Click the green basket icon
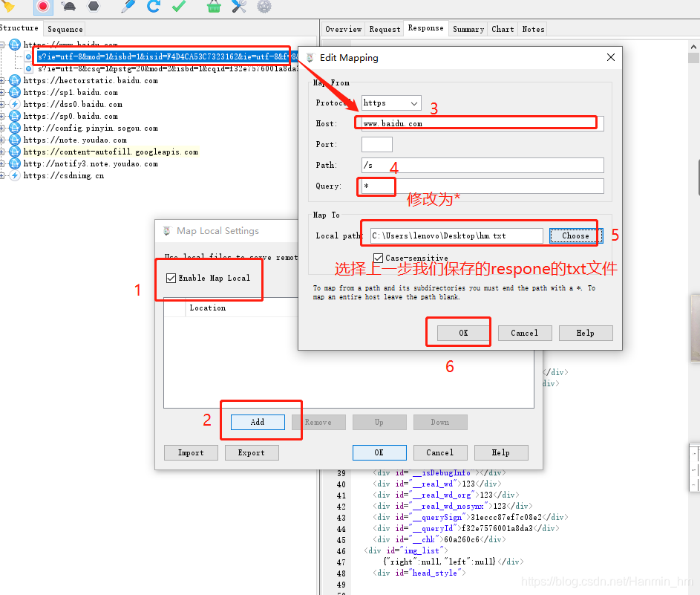Image resolution: width=700 pixels, height=595 pixels. 214,6
